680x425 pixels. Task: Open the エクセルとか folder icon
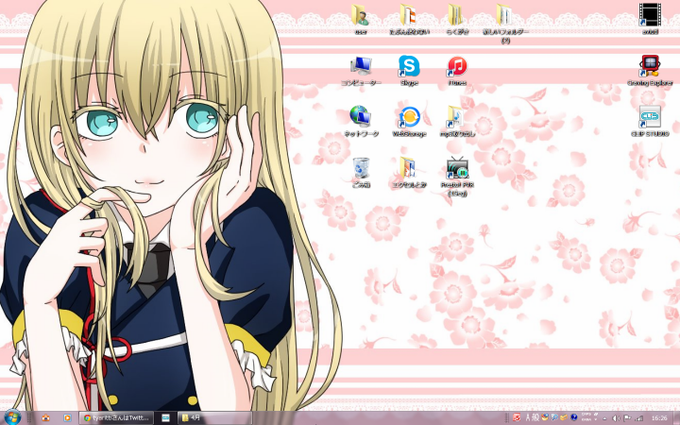[x=409, y=173]
